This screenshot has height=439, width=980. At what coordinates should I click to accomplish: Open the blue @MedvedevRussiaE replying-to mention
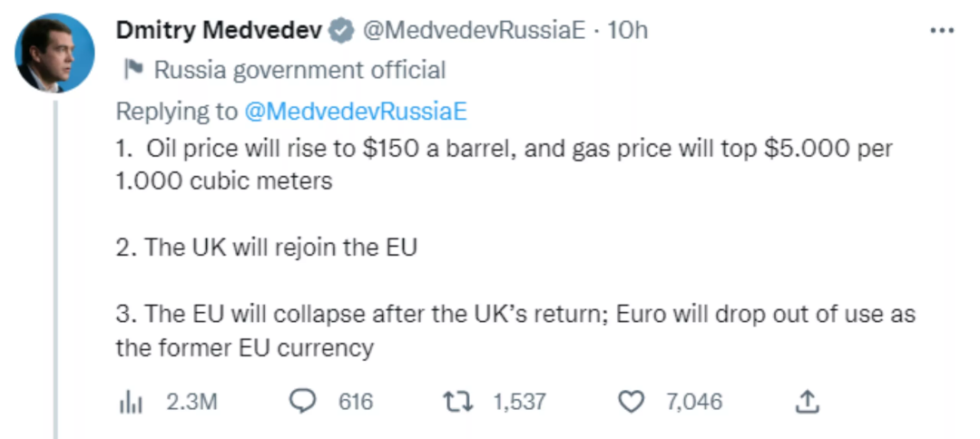(355, 112)
